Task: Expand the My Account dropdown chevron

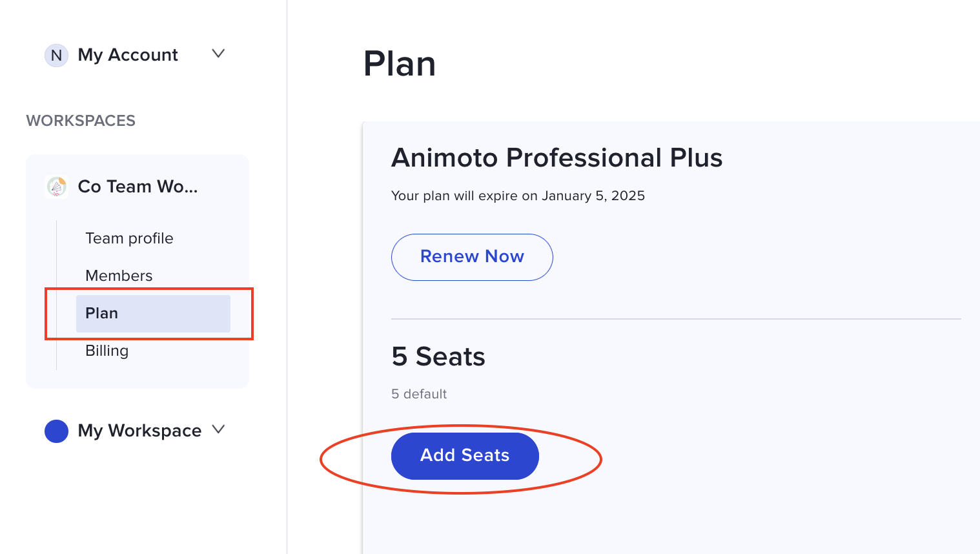Action: click(x=218, y=54)
